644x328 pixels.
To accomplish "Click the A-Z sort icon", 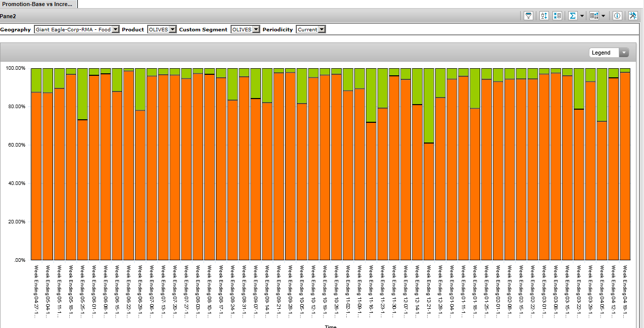I will 544,16.
